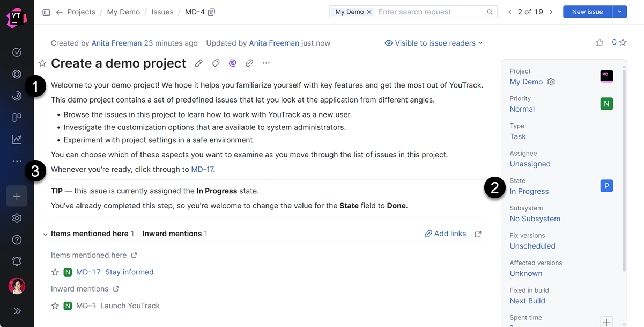The height and width of the screenshot is (327, 644).
Task: Open Agile Boards from the left sidebar
Action: click(x=17, y=118)
